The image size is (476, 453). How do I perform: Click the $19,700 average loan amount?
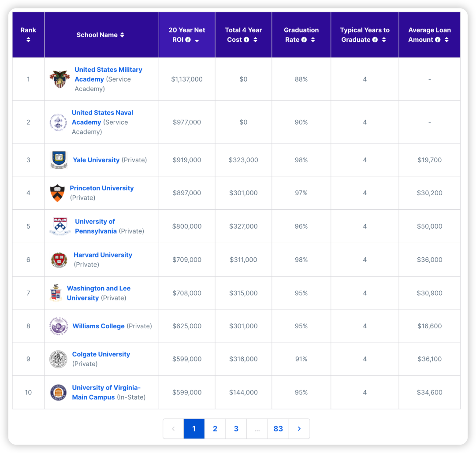coord(430,160)
